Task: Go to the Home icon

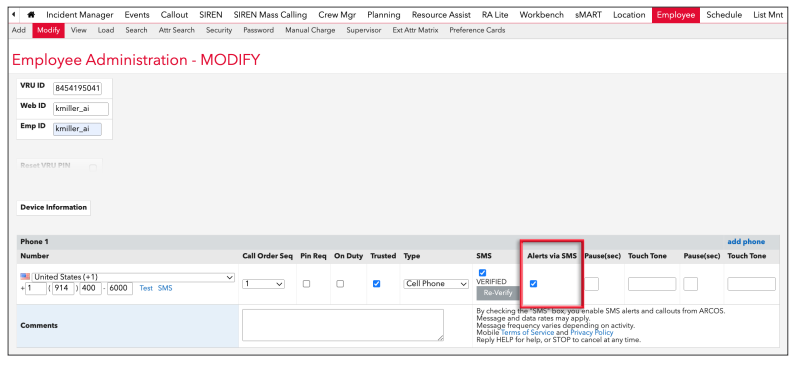Action: coord(31,15)
